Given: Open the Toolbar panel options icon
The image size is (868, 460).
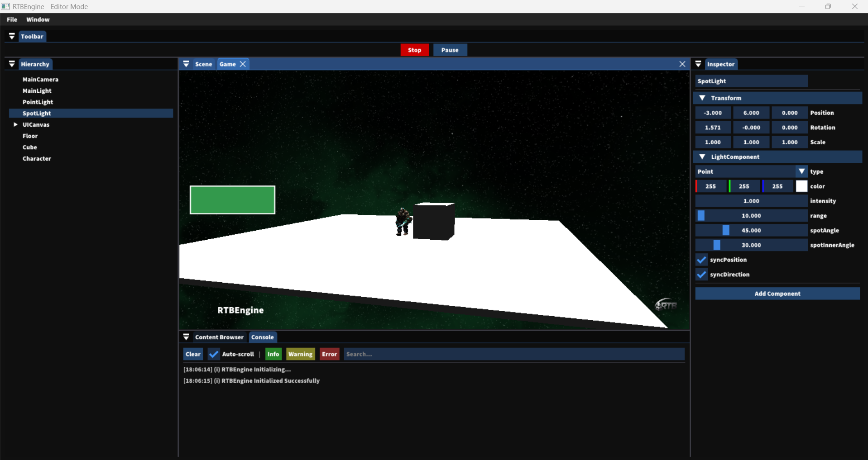Looking at the screenshot, I should 12,36.
